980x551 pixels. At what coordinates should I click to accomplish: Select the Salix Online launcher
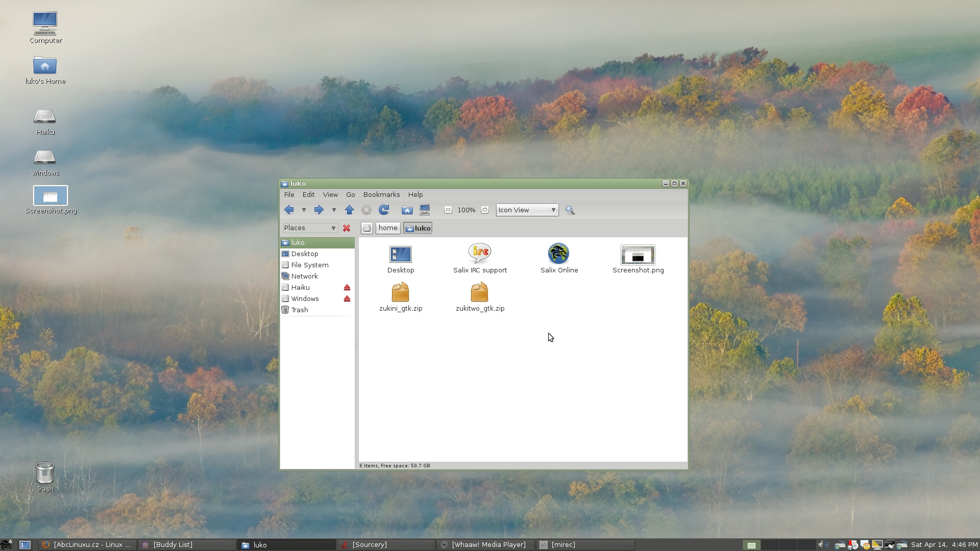(559, 259)
